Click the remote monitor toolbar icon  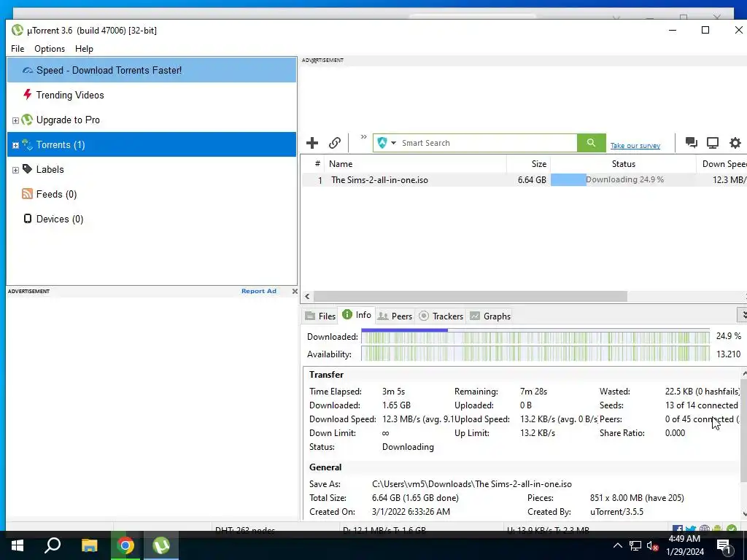click(713, 142)
